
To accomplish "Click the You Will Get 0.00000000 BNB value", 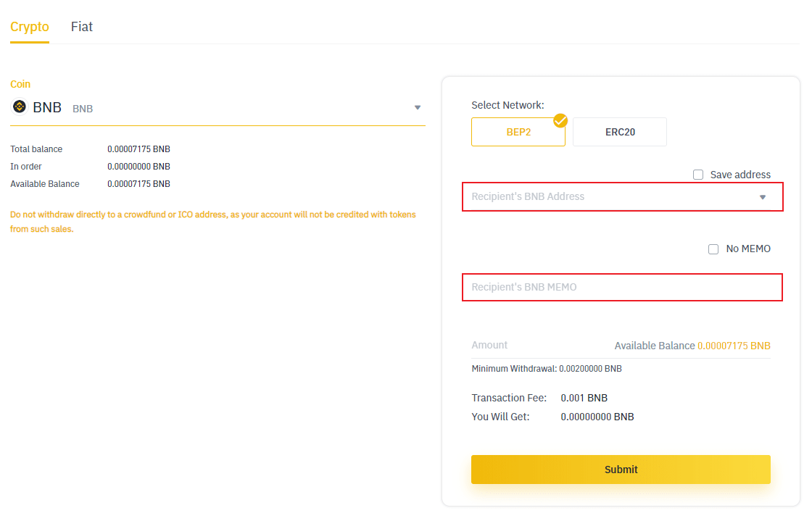I will pos(597,417).
